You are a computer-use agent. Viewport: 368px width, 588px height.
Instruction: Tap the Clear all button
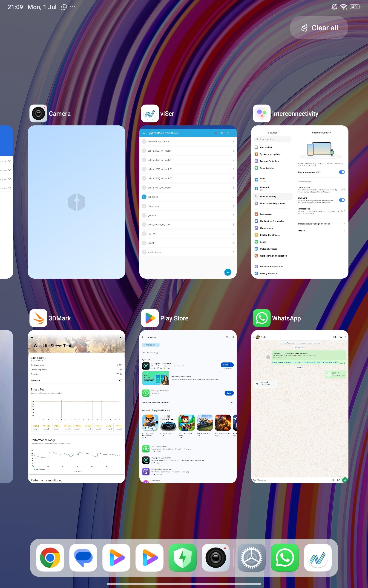click(319, 28)
